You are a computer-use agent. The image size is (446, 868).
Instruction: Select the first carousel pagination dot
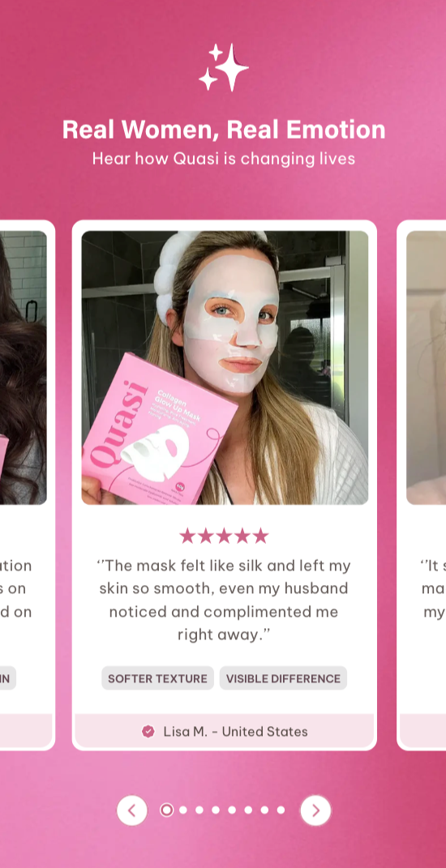click(x=166, y=810)
